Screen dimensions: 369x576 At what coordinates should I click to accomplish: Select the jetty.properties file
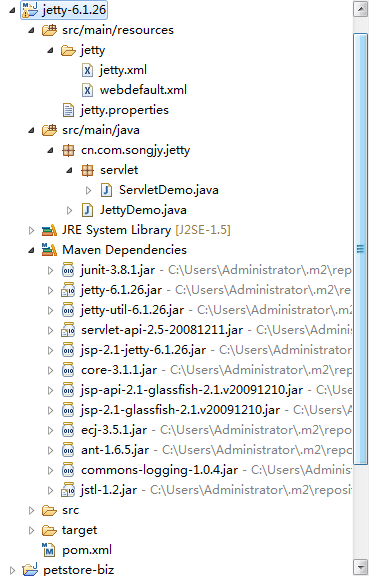[x=125, y=110]
